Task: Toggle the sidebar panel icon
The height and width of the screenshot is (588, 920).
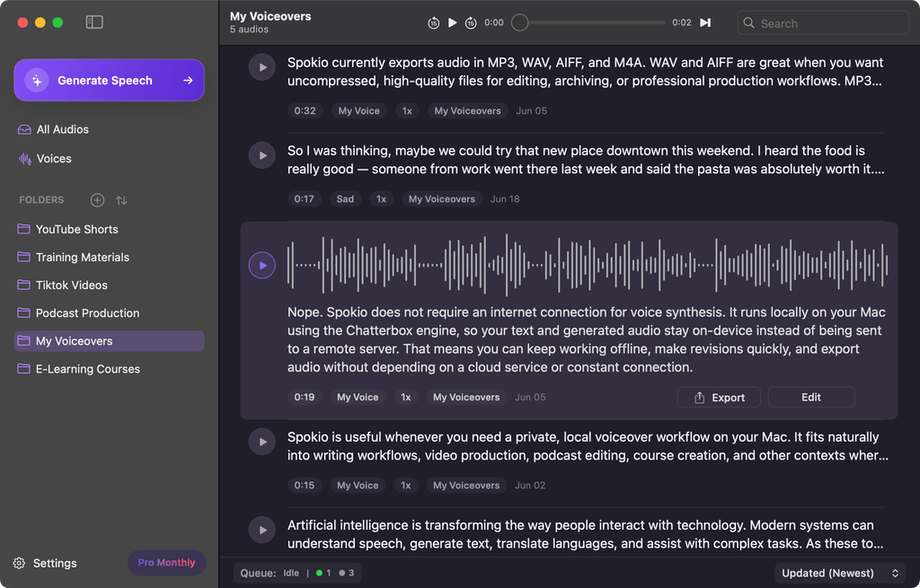Action: coord(94,22)
